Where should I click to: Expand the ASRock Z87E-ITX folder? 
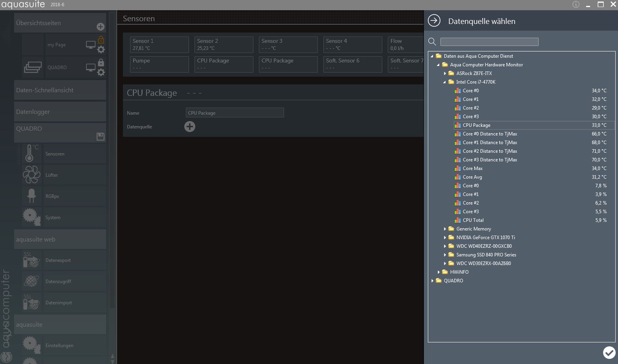point(445,73)
